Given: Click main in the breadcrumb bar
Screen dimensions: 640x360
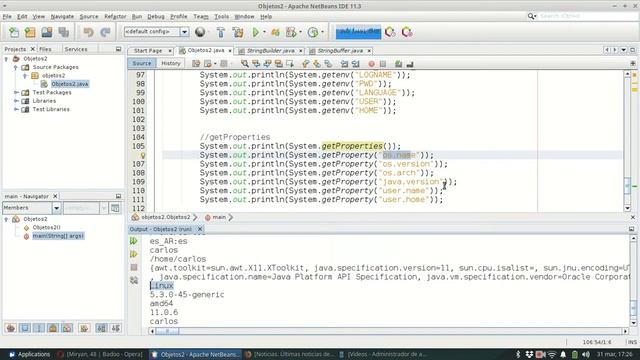Looking at the screenshot, I should [219, 217].
